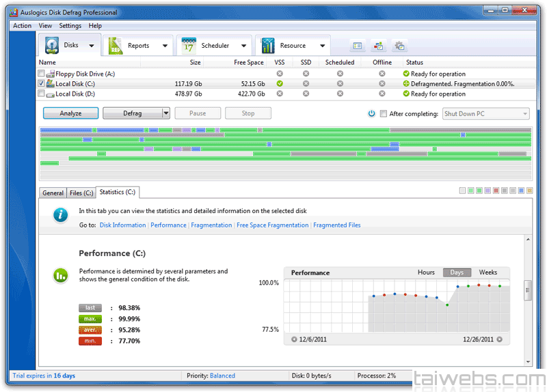Click the blue info icon in Statistics tab

coord(60,214)
